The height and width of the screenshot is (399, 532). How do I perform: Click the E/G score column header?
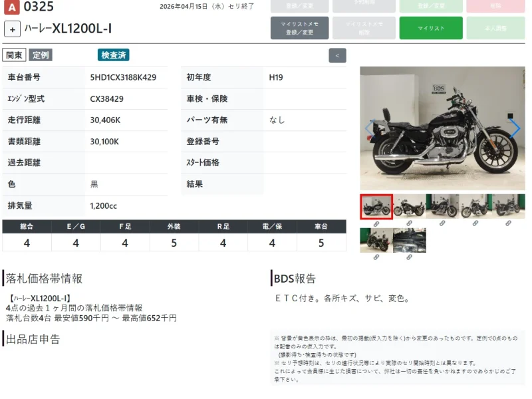click(x=76, y=226)
